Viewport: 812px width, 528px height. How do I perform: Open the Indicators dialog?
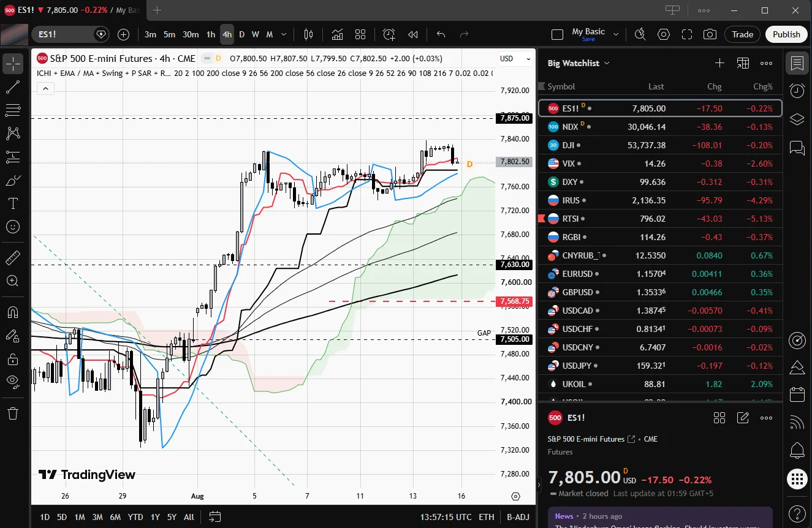pyautogui.click(x=337, y=34)
